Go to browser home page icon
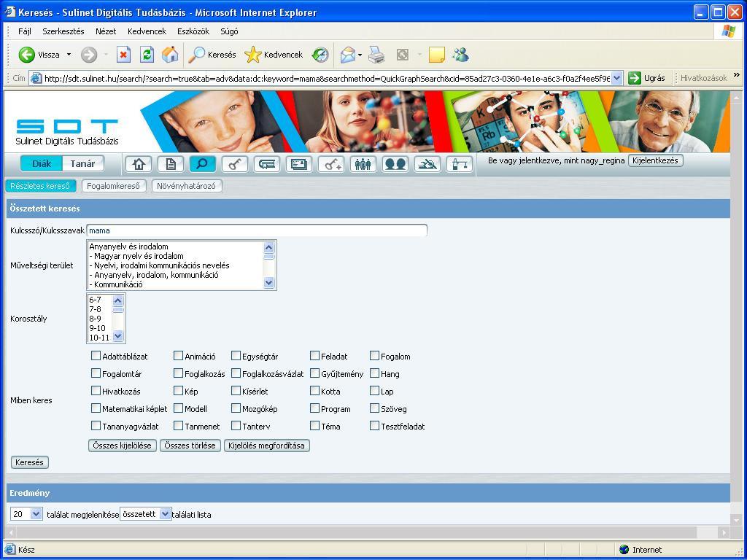747x560 pixels. pos(170,55)
